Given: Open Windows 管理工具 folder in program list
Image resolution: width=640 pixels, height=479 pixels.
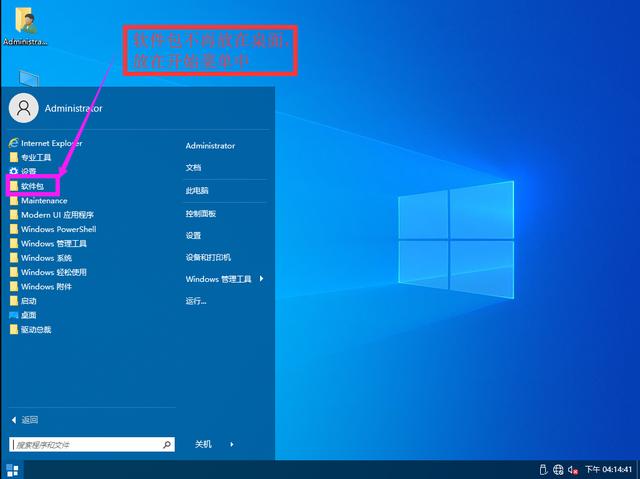Looking at the screenshot, I should 48,244.
